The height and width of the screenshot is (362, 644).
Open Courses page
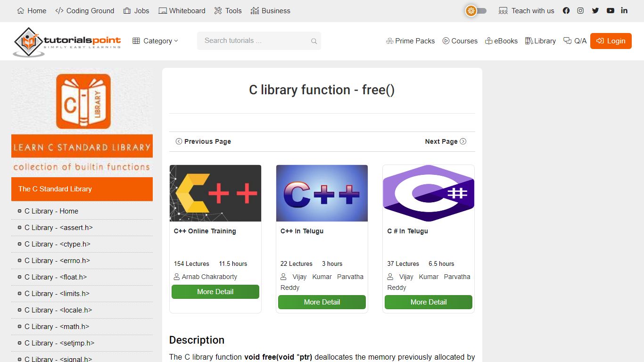tap(460, 41)
